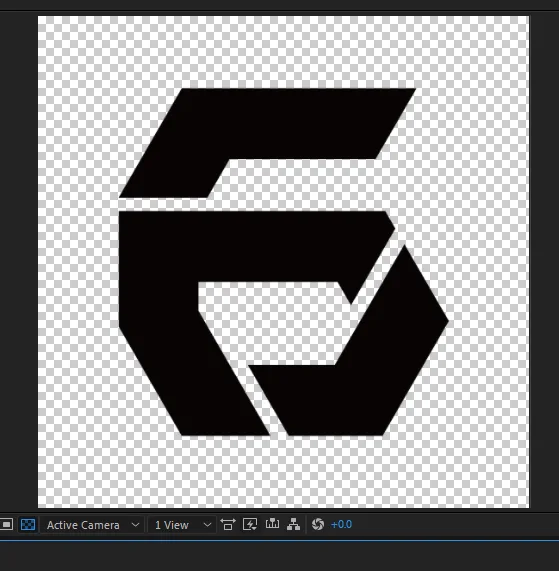Toggle the transparency grid button

(28, 525)
